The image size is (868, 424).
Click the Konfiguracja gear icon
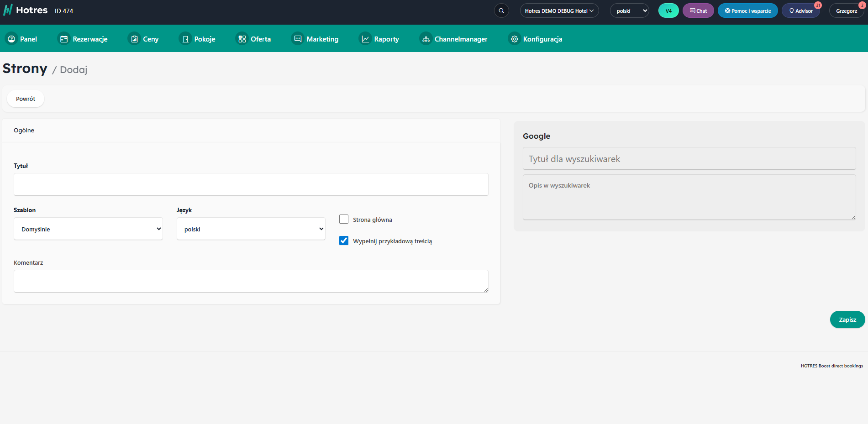tap(514, 39)
